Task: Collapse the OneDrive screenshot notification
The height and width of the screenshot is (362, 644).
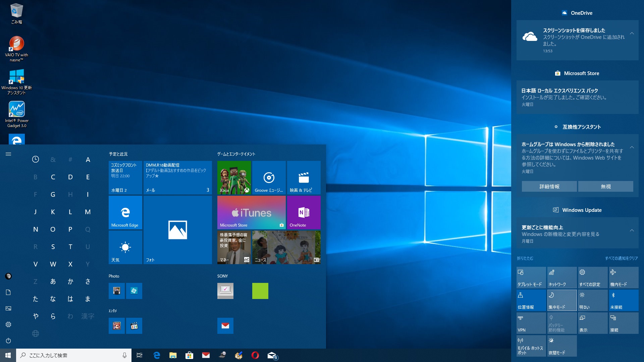Action: [x=632, y=33]
